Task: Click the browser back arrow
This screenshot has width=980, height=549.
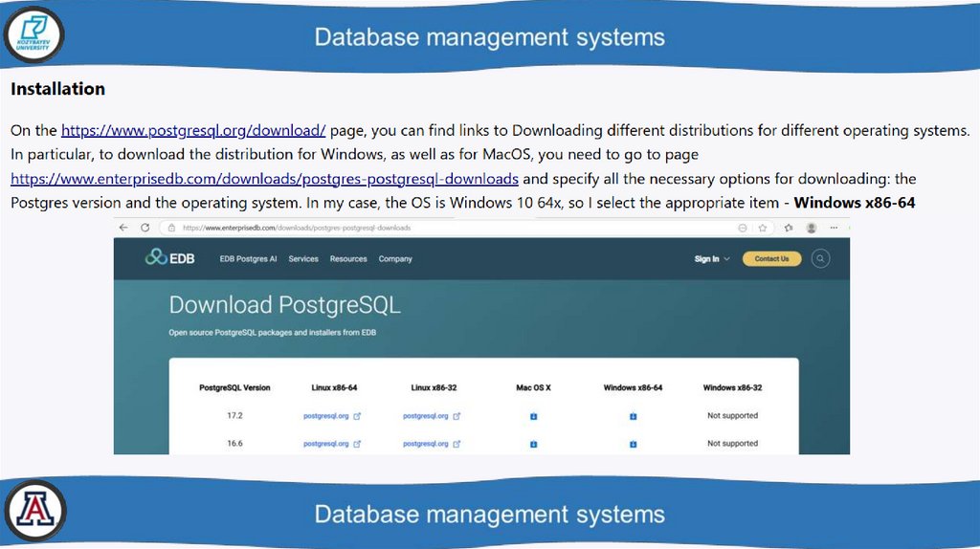Action: click(124, 228)
